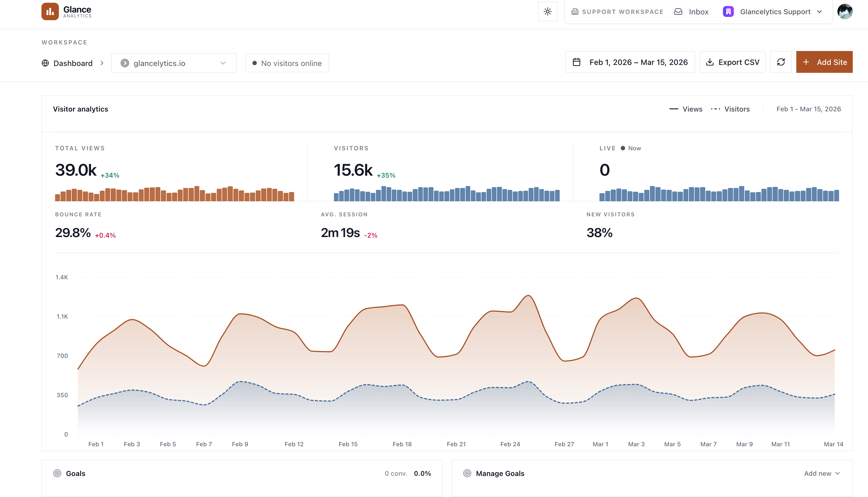Click the Add Site button
Image resolution: width=868 pixels, height=497 pixels.
(824, 62)
